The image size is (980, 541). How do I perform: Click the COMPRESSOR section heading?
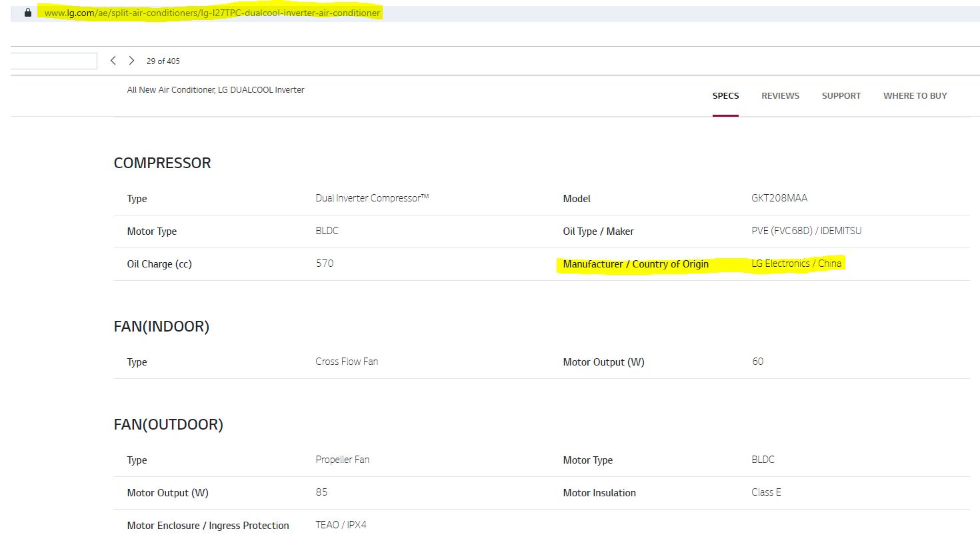162,163
